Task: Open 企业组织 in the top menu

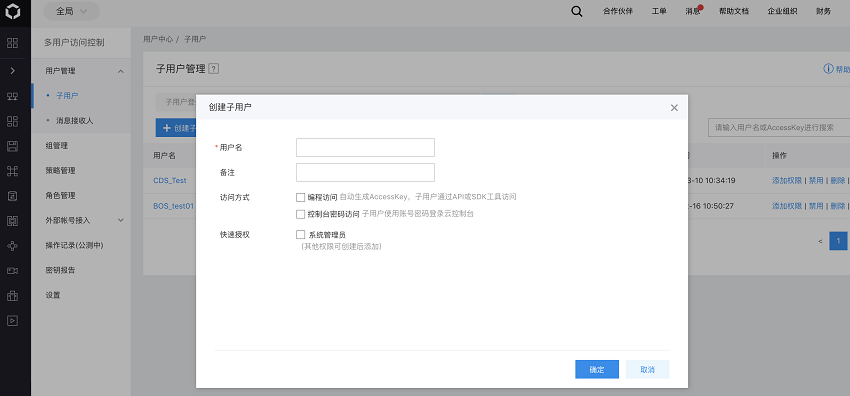Action: 782,11
